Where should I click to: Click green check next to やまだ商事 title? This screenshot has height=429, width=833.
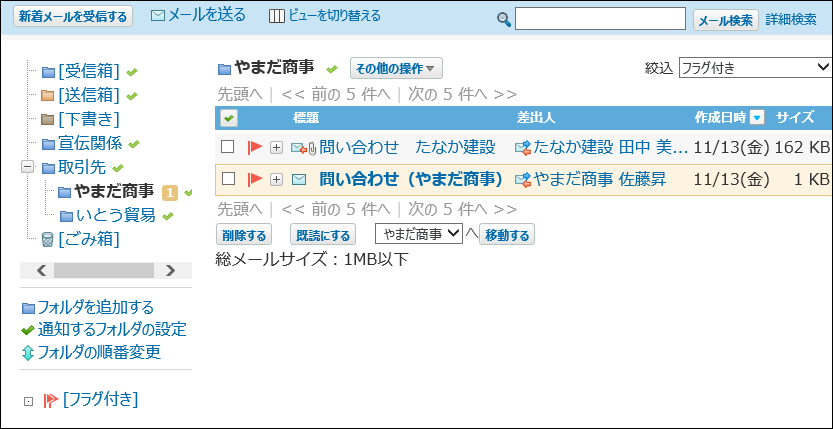click(x=332, y=69)
